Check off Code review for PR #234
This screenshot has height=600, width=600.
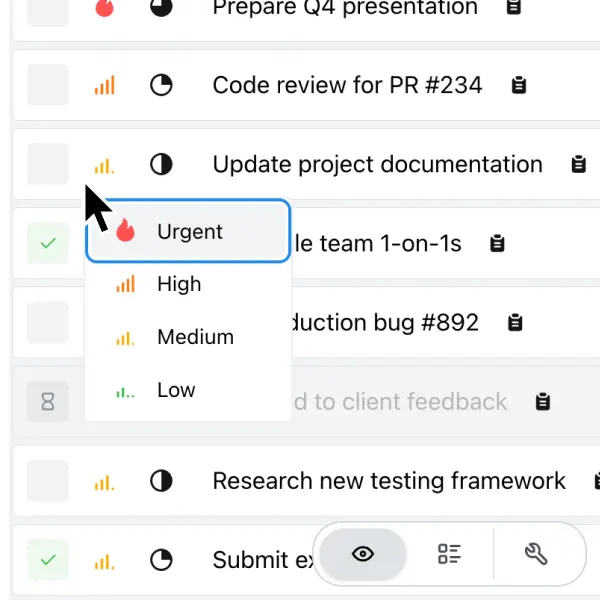(48, 85)
